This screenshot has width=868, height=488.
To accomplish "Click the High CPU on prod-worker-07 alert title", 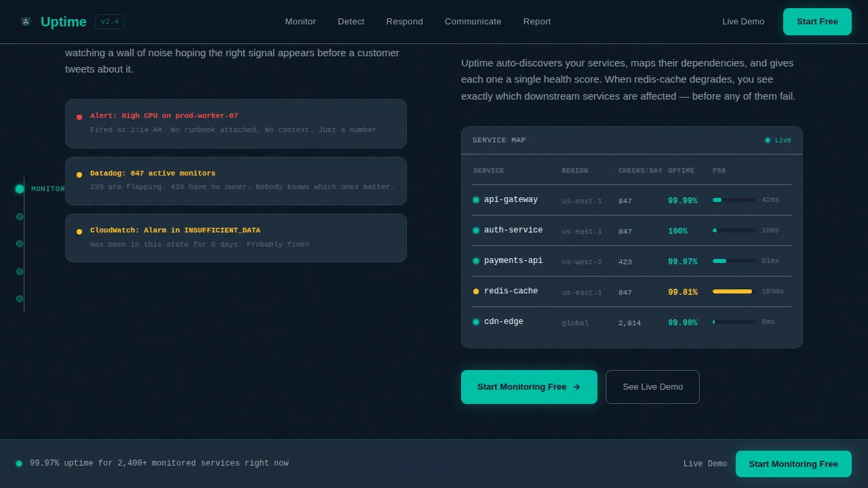I will tap(164, 116).
